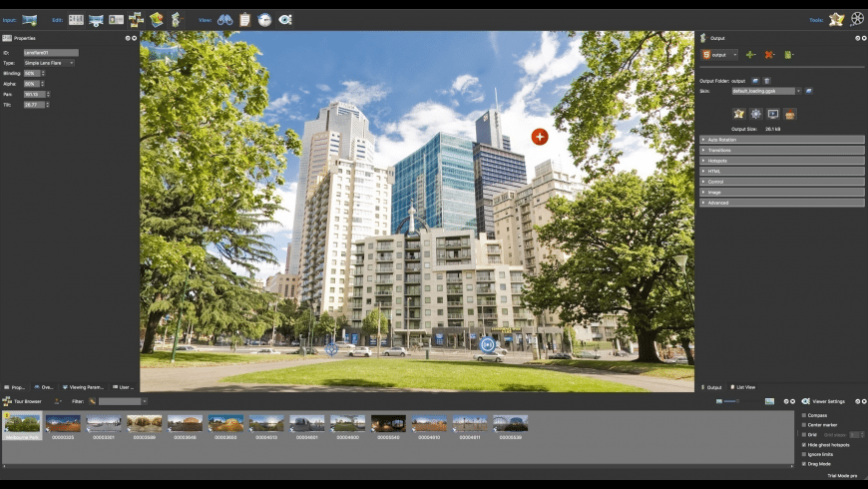The image size is (868, 489).
Task: Switch to the Properties tab at the panel bottom
Action: tap(15, 387)
